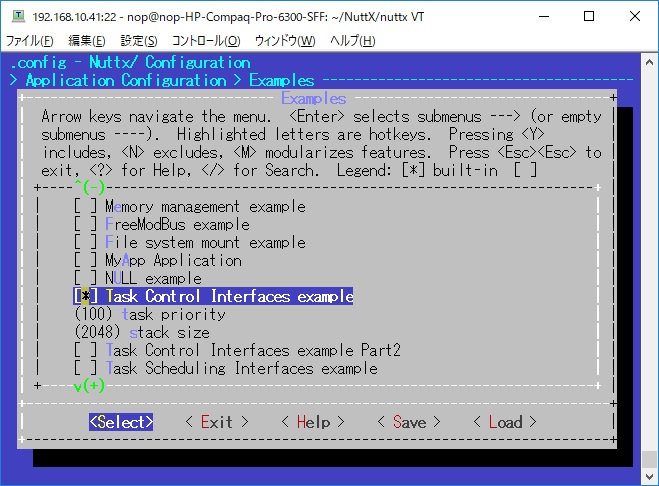Click the <Select> button
This screenshot has height=486, width=659.
tap(121, 422)
